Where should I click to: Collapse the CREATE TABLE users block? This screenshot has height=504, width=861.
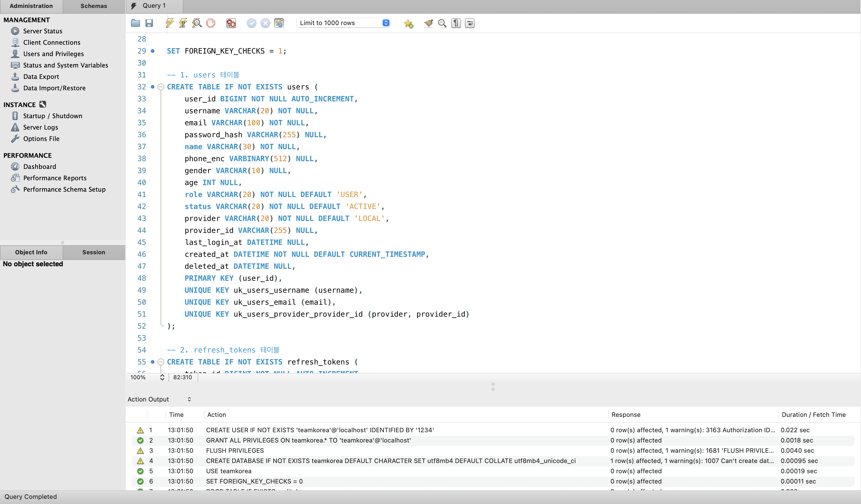pyautogui.click(x=161, y=87)
